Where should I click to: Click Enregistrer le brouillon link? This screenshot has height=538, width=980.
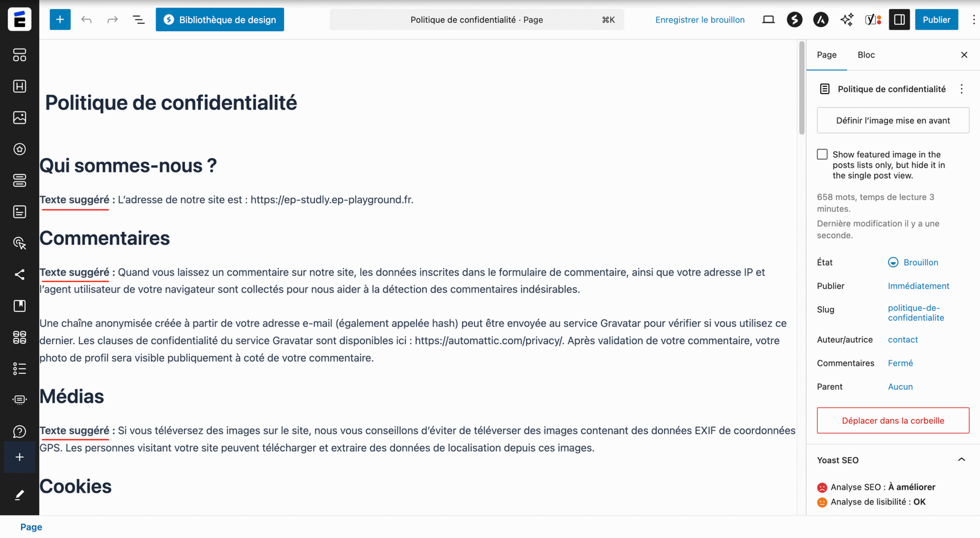tap(699, 20)
